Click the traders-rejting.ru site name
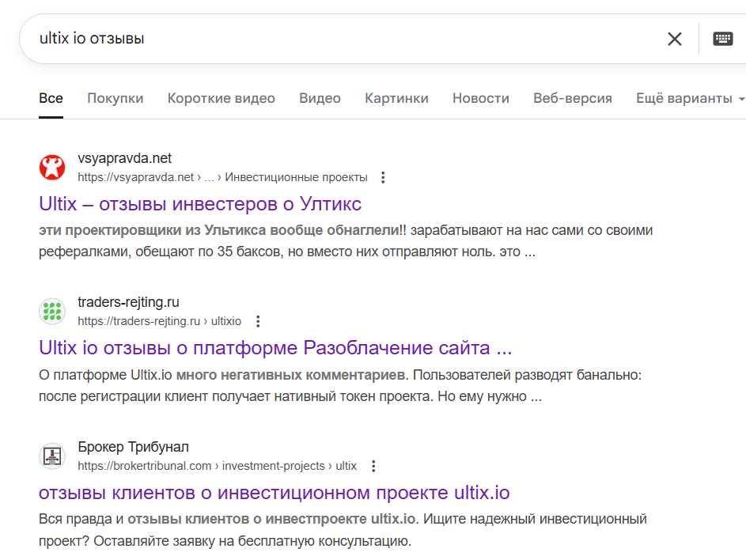The image size is (746, 560). [128, 302]
